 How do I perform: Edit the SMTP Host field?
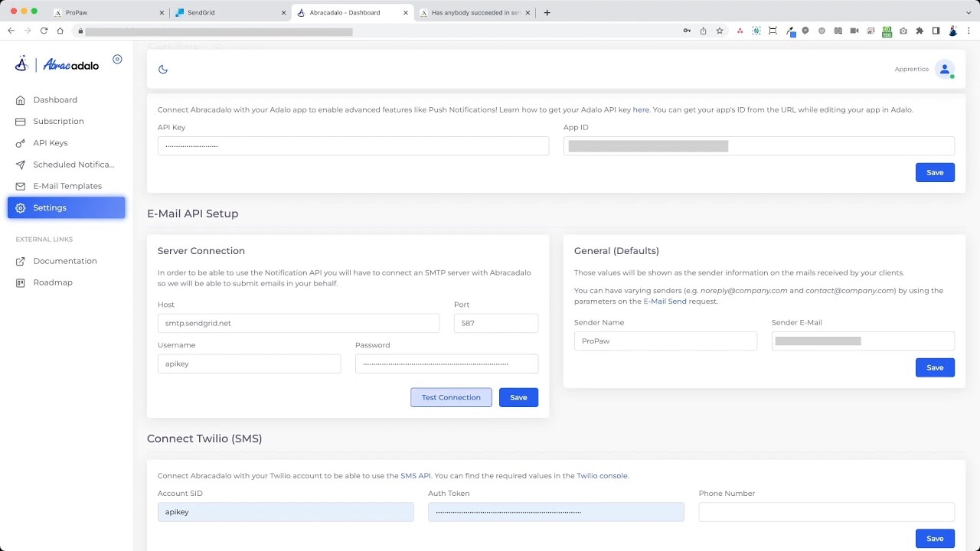coord(299,323)
